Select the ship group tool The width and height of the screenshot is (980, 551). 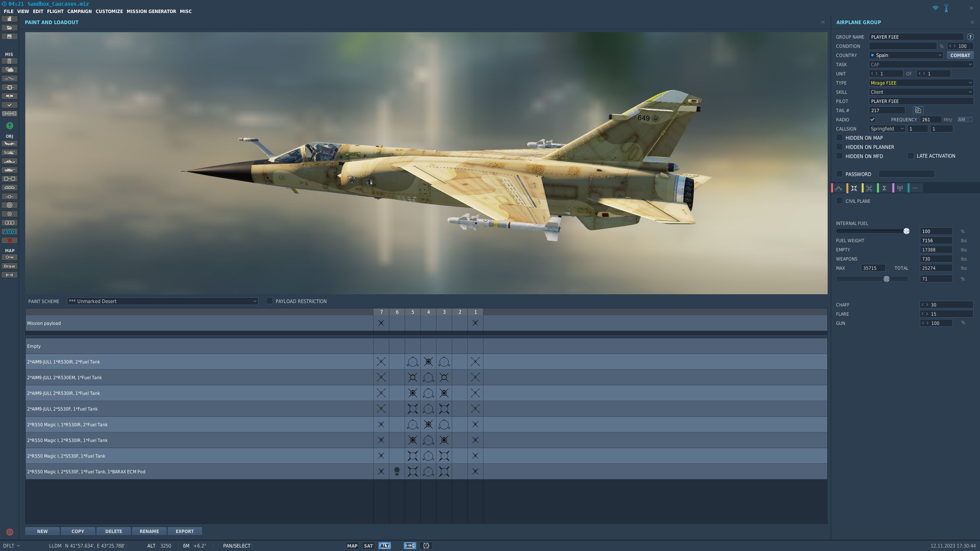[x=10, y=161]
